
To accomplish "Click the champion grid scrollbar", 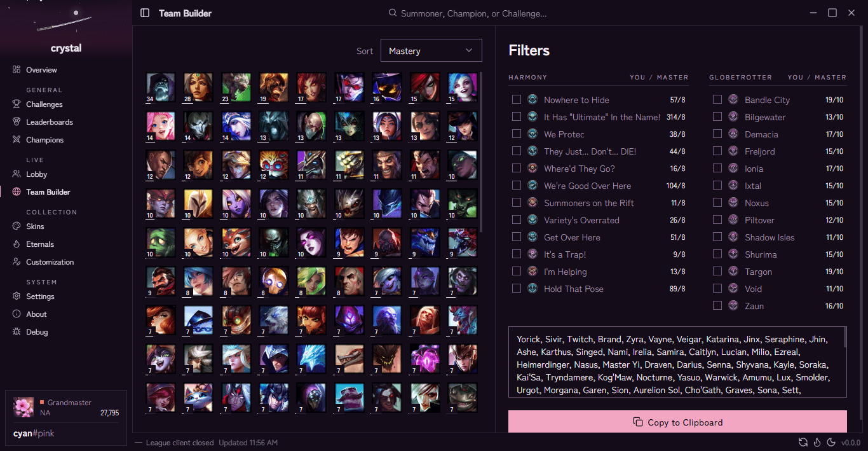I will tap(481, 152).
